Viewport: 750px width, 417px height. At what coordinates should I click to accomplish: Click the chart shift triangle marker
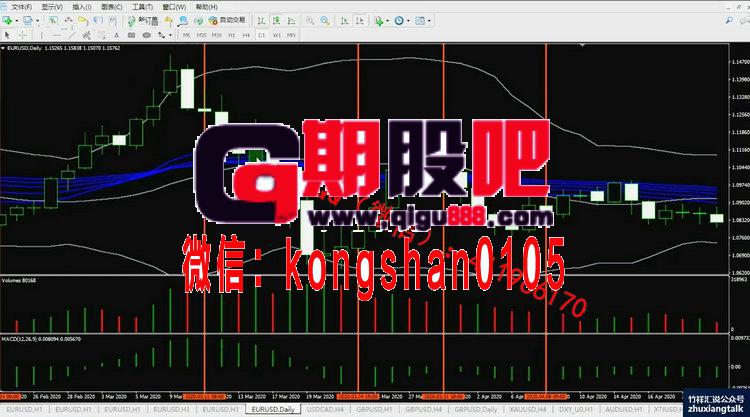582,45
